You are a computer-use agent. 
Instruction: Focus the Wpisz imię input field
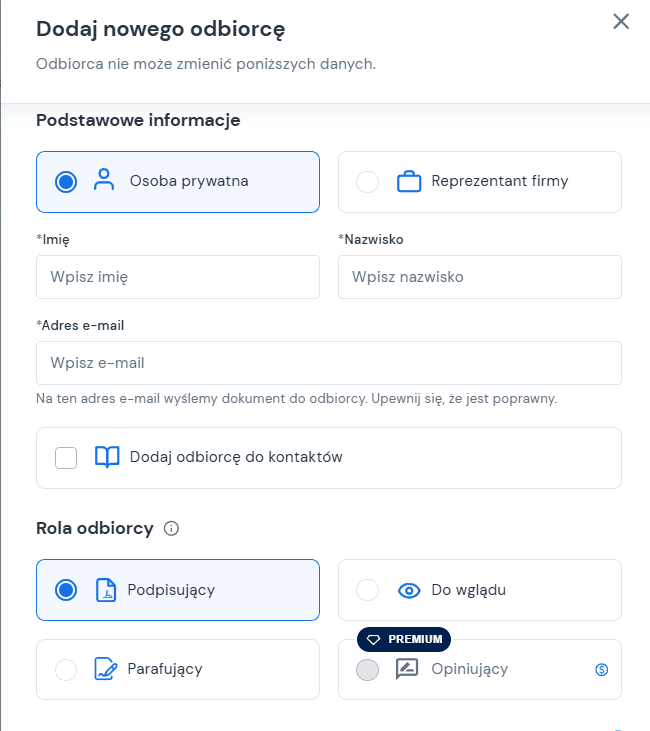click(178, 277)
